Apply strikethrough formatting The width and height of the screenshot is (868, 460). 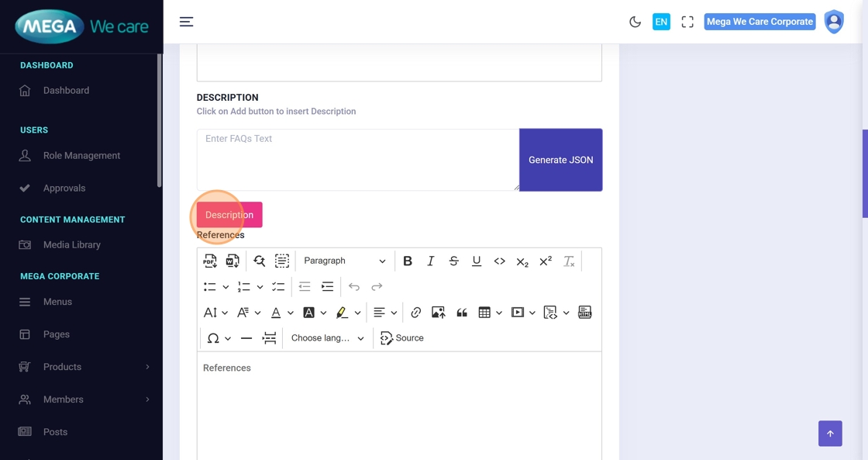[x=453, y=261]
